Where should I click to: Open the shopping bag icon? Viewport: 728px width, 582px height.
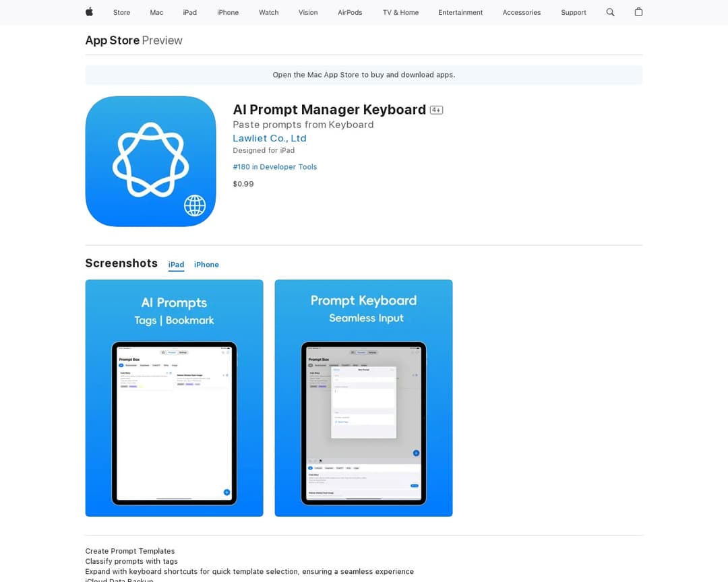click(x=638, y=12)
